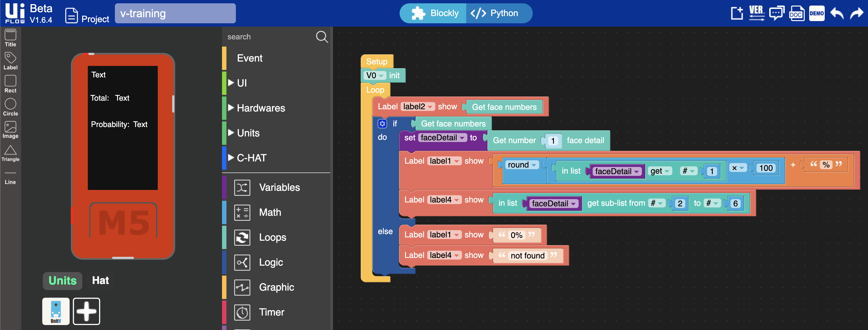Select the Hat tab
Screen dimensions: 868x330
pyautogui.click(x=100, y=281)
